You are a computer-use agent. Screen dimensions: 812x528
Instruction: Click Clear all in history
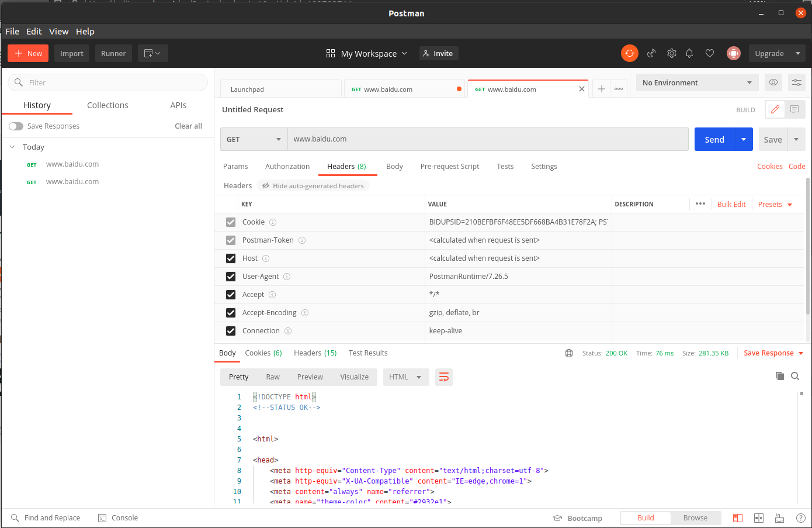tap(188, 126)
